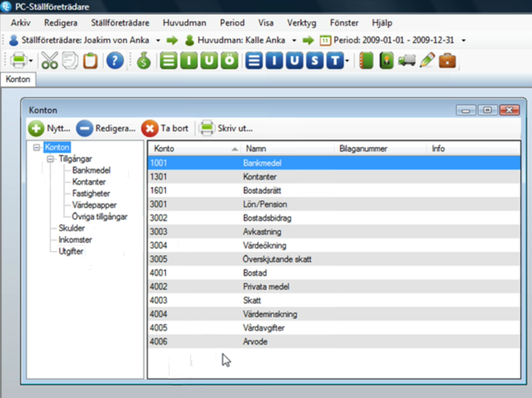Open the Huvudman Kalle Anka dropdown

pos(294,40)
